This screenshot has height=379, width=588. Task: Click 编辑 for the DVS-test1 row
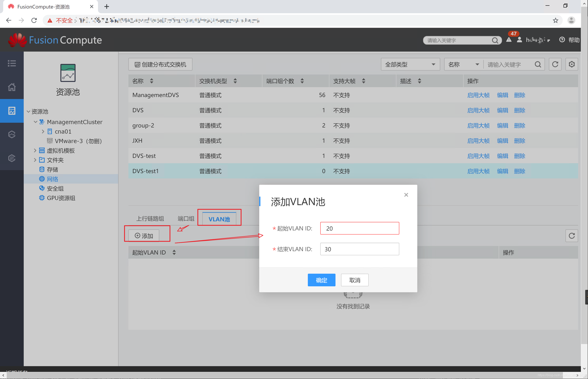[x=503, y=171]
